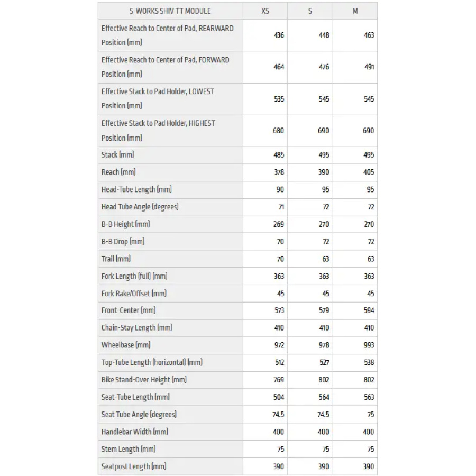This screenshot has width=476, height=476.
Task: Click the Wheelbase value 993 for M
Action: point(369,345)
